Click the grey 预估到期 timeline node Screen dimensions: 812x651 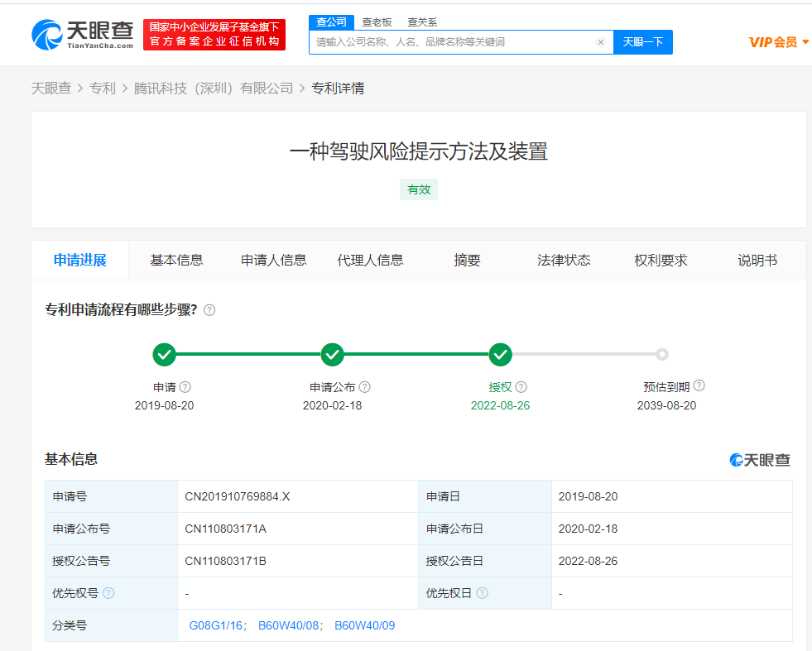(662, 355)
